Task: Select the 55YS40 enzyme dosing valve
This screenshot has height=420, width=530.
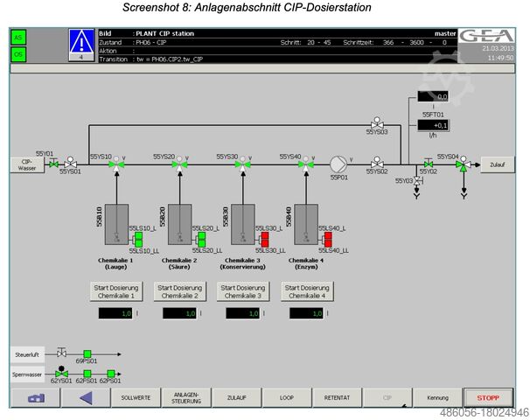Action: (x=302, y=164)
